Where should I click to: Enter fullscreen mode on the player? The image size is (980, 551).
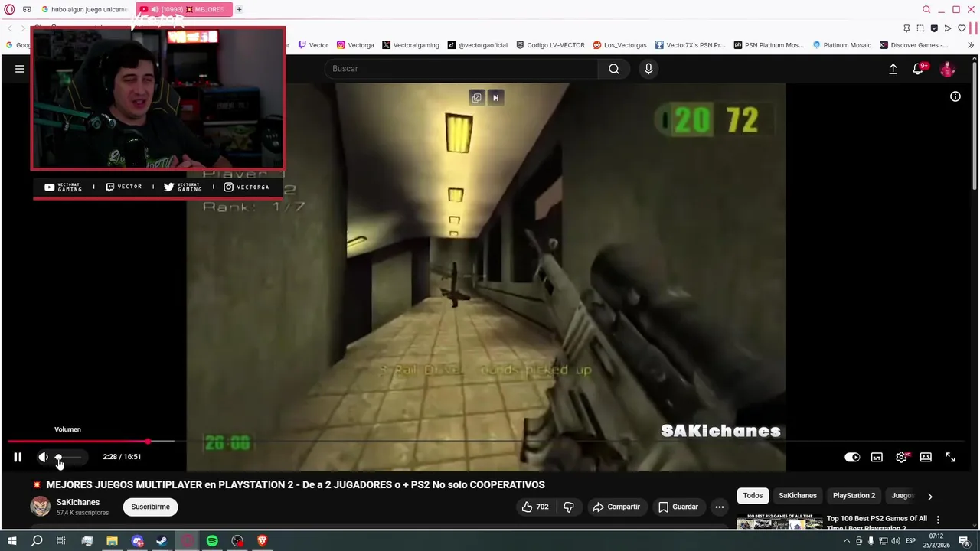click(950, 457)
